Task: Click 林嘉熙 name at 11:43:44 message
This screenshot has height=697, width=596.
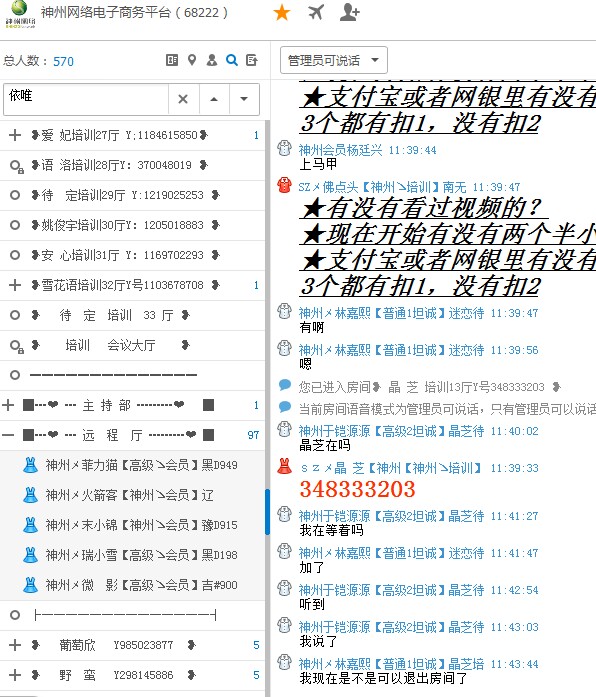Action: point(391,664)
